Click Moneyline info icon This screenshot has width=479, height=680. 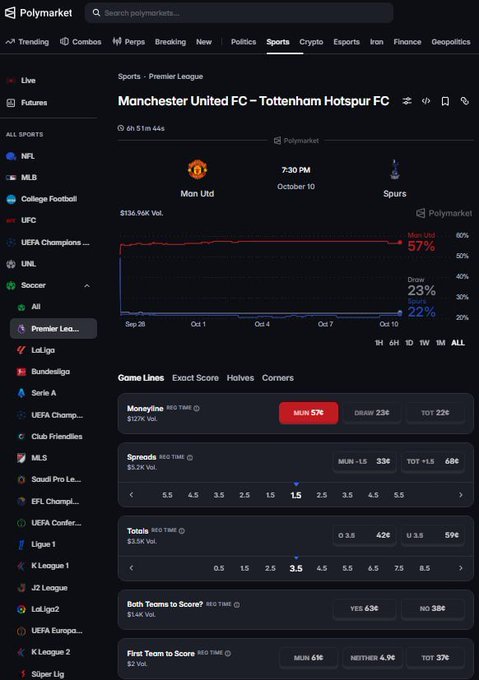196,408
